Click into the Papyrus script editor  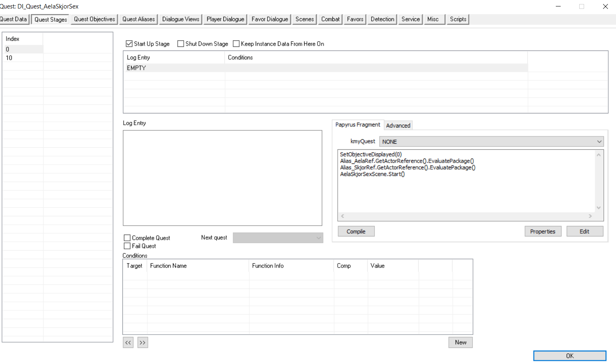466,181
